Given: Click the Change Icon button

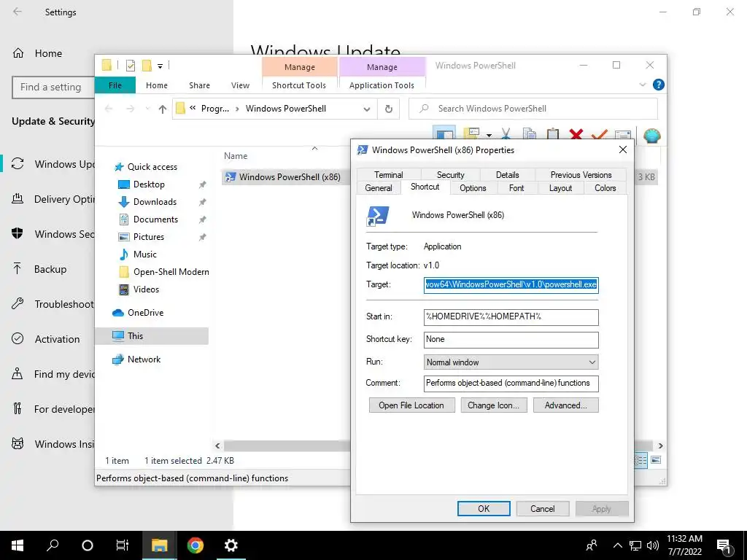Looking at the screenshot, I should coord(494,405).
